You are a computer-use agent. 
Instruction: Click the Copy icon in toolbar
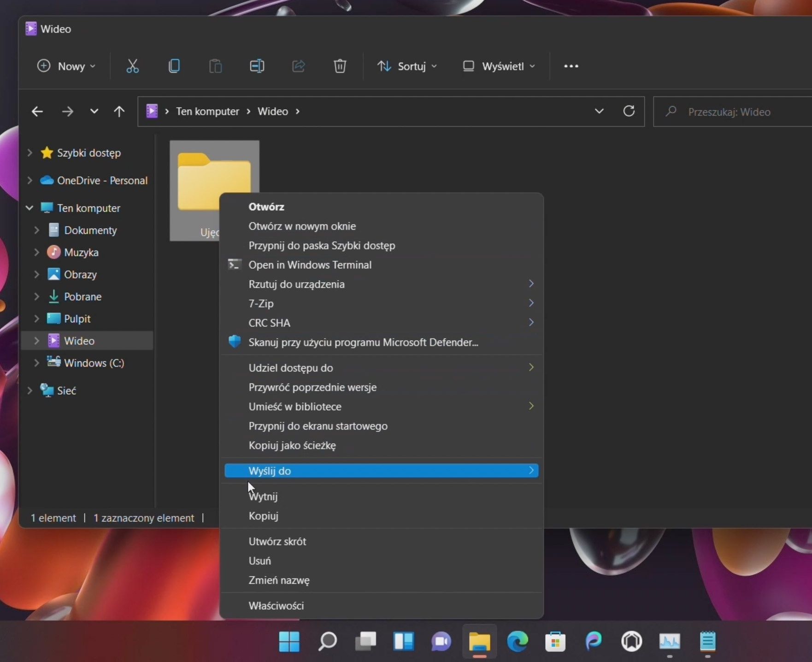coord(174,66)
